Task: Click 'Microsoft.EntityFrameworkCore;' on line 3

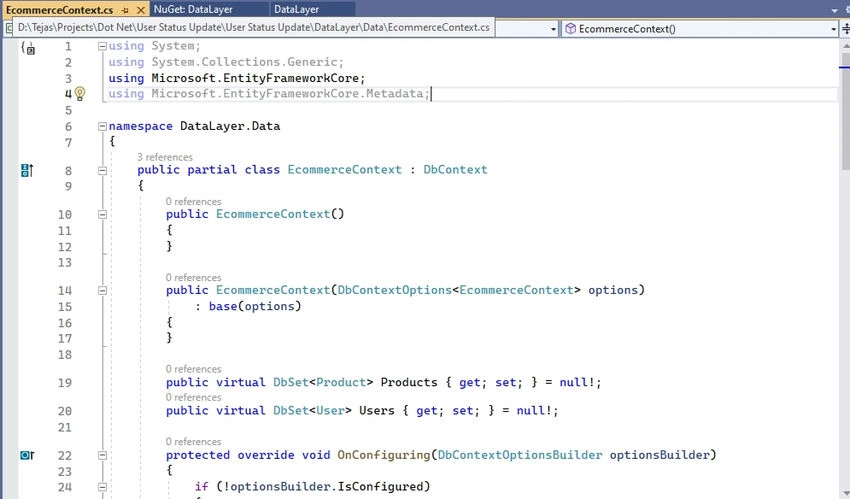Action: click(258, 78)
